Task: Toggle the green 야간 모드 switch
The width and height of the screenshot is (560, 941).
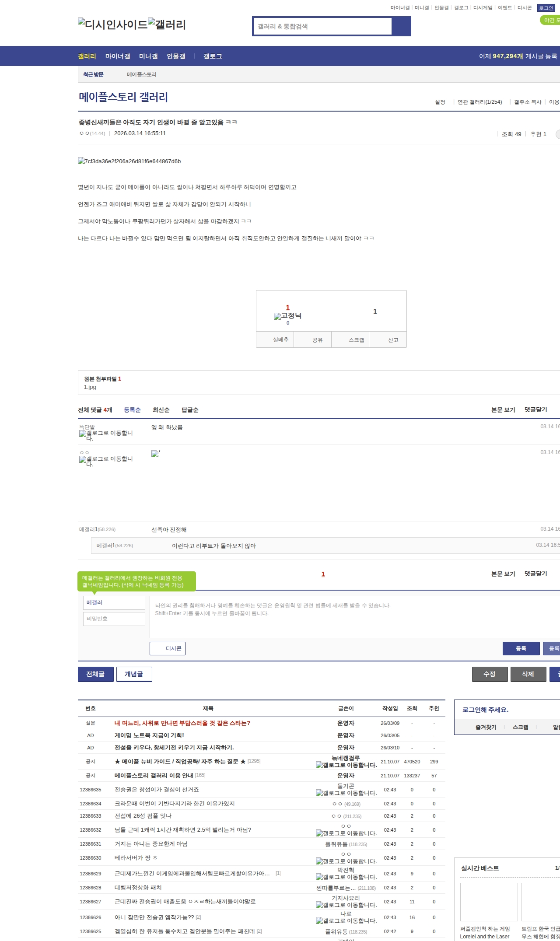Action: click(x=550, y=20)
